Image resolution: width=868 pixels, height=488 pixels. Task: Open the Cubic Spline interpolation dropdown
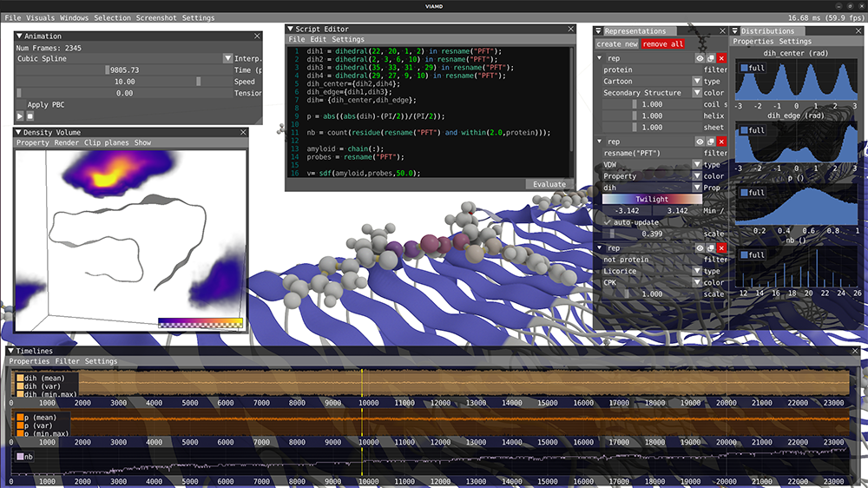tap(227, 59)
